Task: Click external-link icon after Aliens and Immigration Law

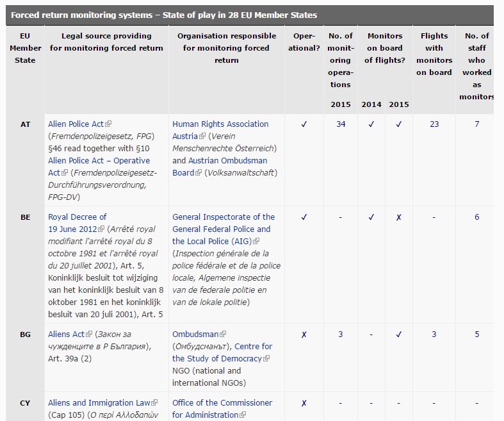Action: (154, 402)
